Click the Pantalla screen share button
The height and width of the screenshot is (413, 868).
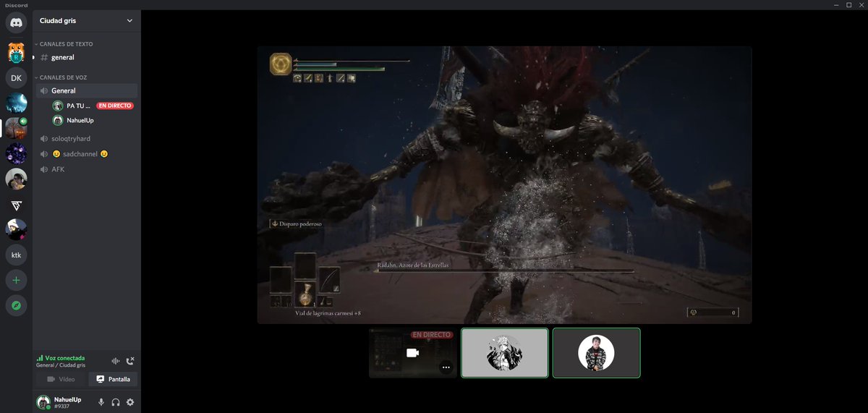pyautogui.click(x=113, y=379)
